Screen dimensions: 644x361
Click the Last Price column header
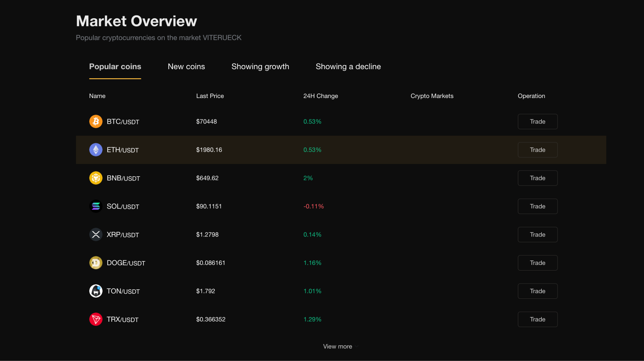[210, 96]
